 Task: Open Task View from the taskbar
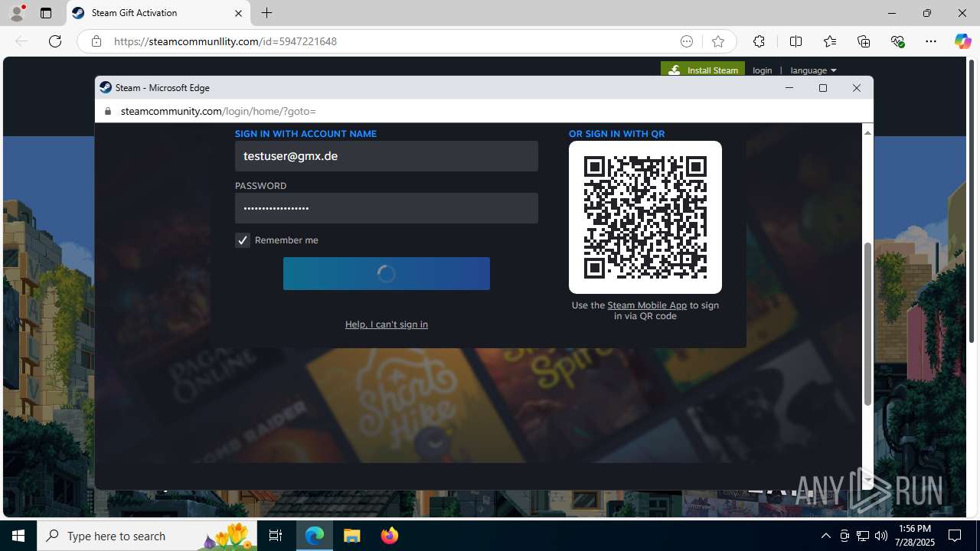276,536
